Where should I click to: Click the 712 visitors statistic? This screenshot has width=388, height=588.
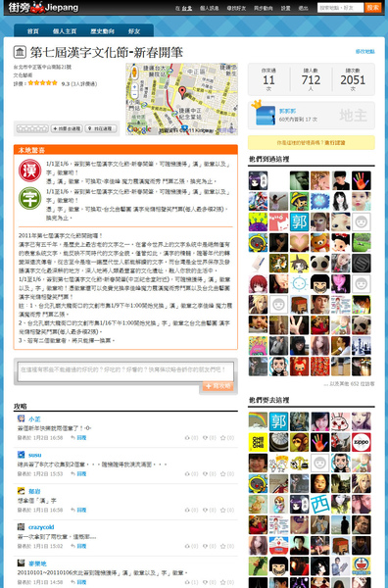[x=311, y=80]
